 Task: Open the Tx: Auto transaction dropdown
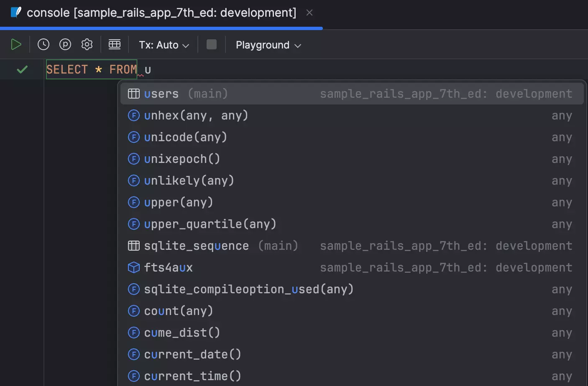tap(163, 45)
